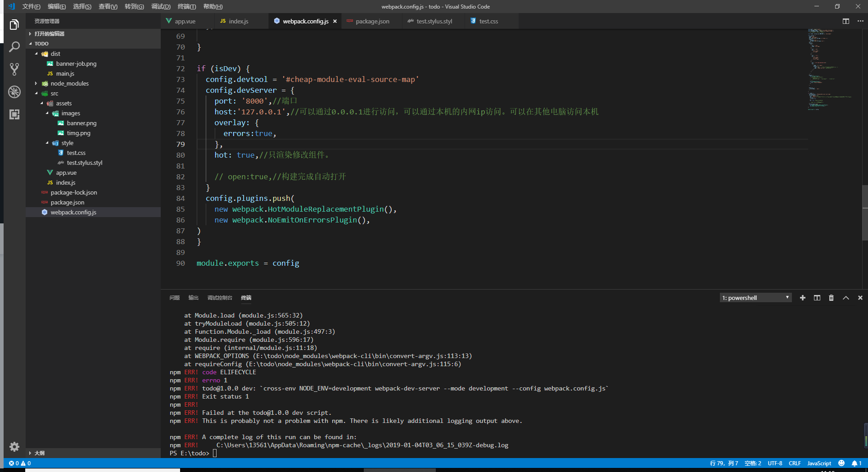Open the 调试(D) menu

coord(161,6)
